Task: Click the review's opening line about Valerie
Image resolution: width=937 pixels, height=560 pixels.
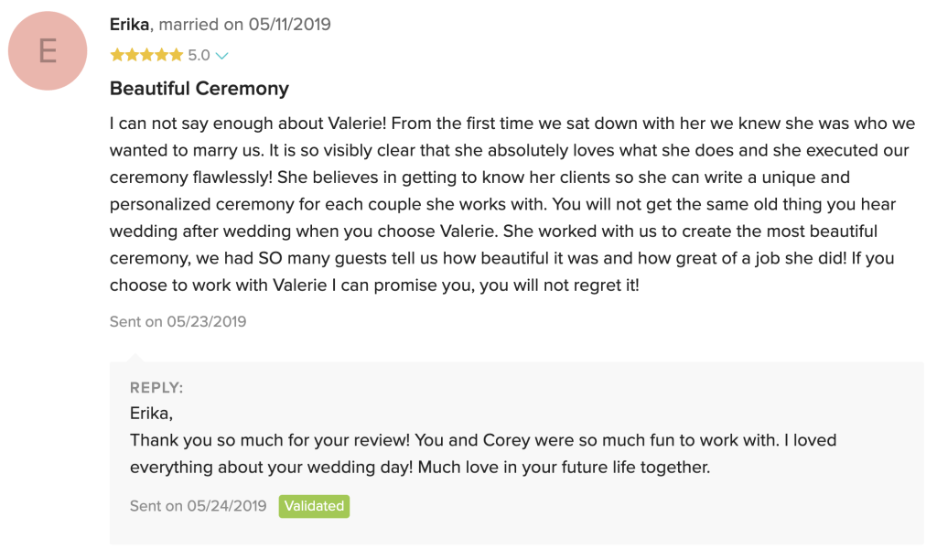Action: click(512, 123)
